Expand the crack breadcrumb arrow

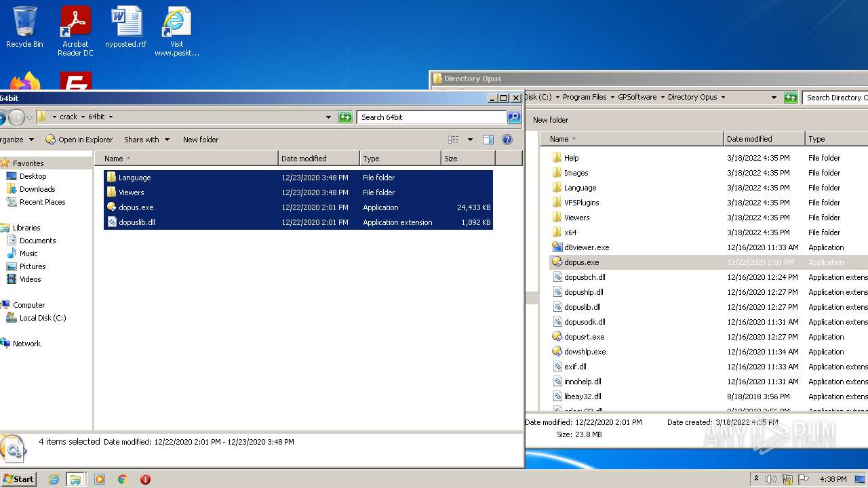[x=83, y=117]
